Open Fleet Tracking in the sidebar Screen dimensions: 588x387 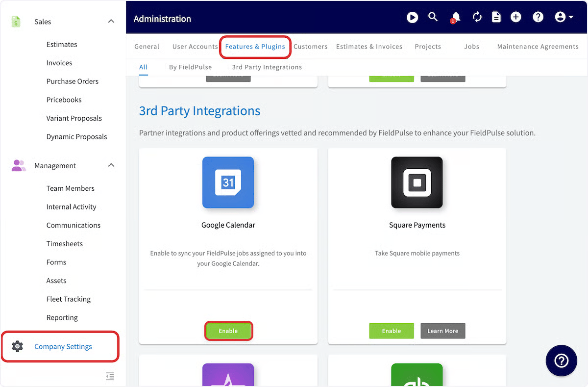point(69,299)
